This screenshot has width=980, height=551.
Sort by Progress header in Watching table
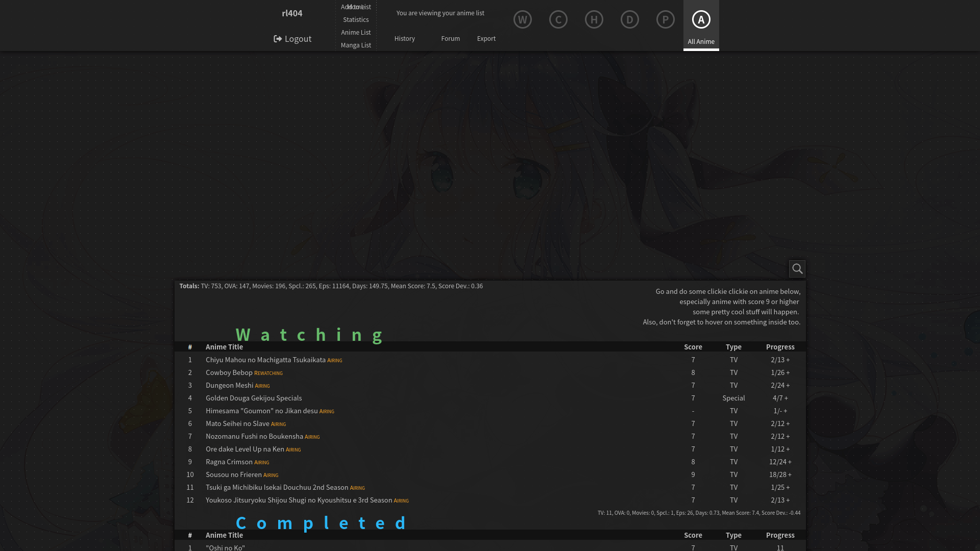780,347
